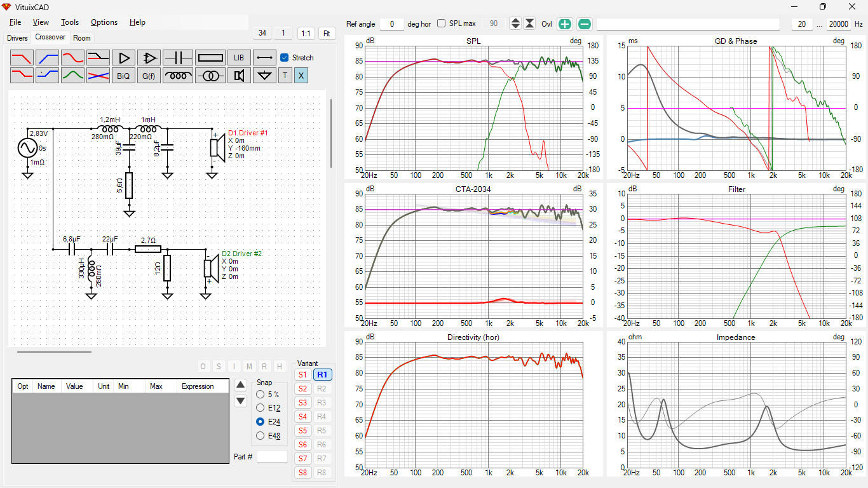Remove overlay with green minus button
The image size is (868, 488).
585,24
